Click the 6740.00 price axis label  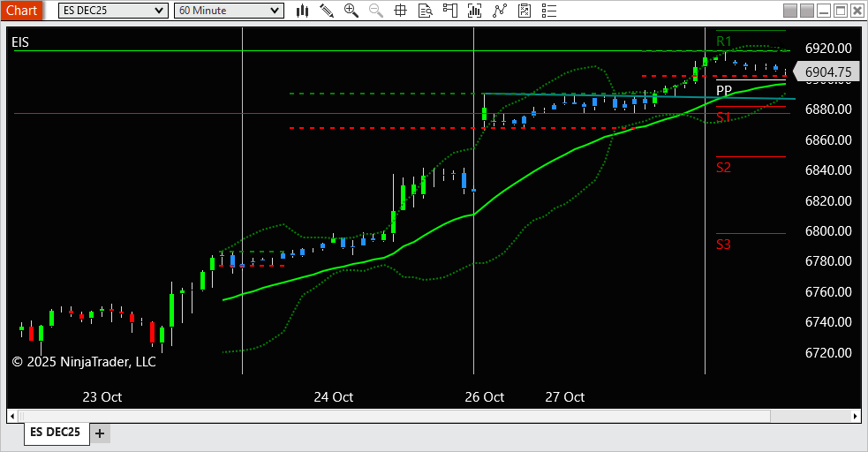click(x=828, y=321)
